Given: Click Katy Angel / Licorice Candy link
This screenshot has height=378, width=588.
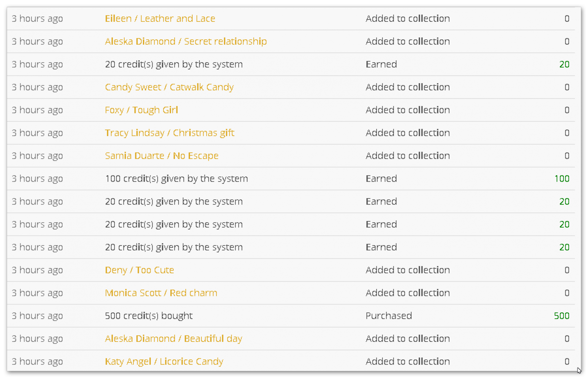Looking at the screenshot, I should (x=164, y=362).
